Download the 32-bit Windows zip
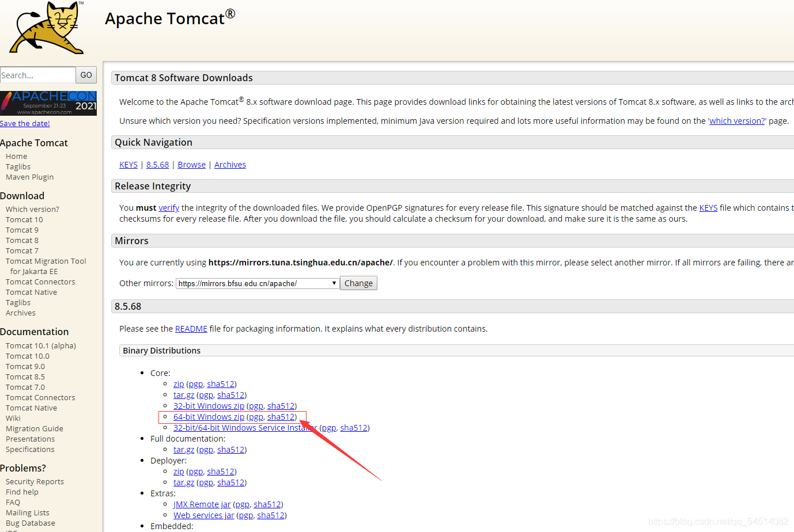Viewport: 794px width, 532px height. click(209, 406)
